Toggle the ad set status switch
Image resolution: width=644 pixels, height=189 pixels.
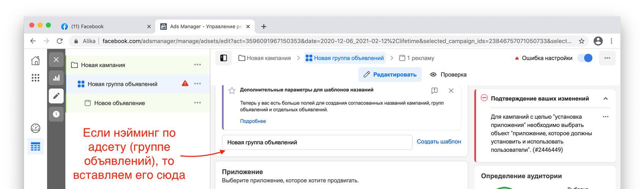(x=585, y=58)
